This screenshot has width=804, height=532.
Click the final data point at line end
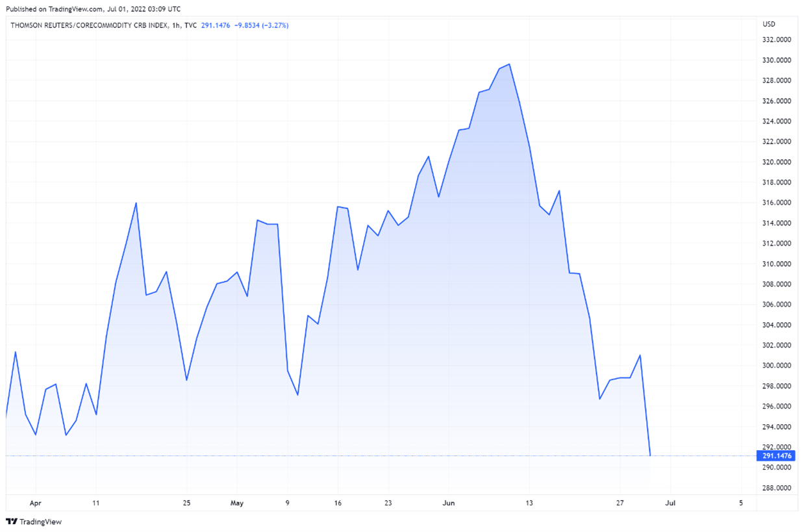(650, 455)
